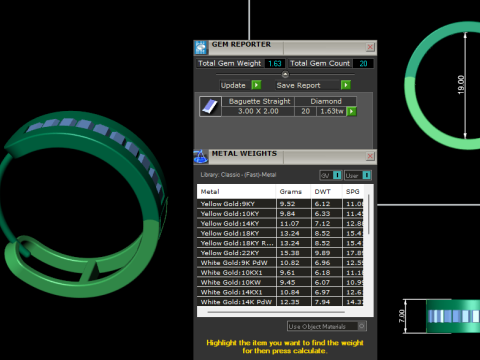Select the White Gold:14K PdW row
The height and width of the screenshot is (360, 480).
point(280,302)
